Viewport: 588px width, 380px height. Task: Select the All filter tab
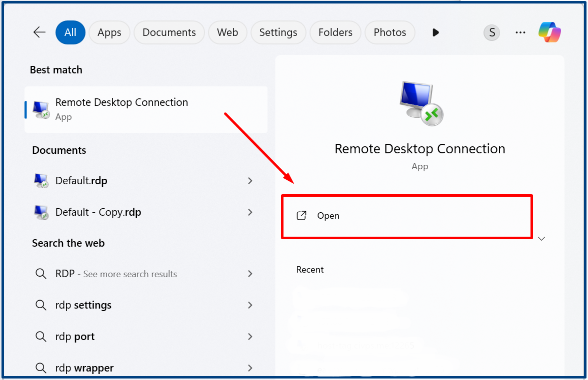[70, 32]
